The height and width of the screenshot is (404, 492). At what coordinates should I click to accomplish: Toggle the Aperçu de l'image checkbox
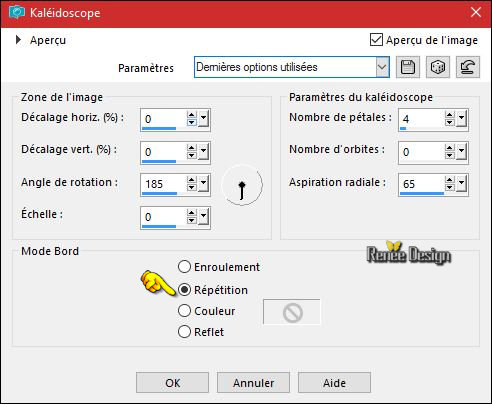tap(376, 40)
